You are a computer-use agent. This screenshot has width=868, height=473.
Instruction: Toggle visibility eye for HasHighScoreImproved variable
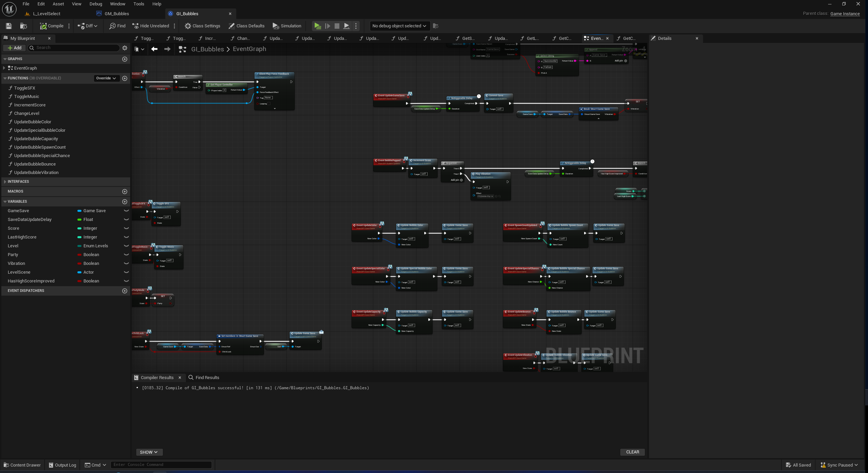126,281
